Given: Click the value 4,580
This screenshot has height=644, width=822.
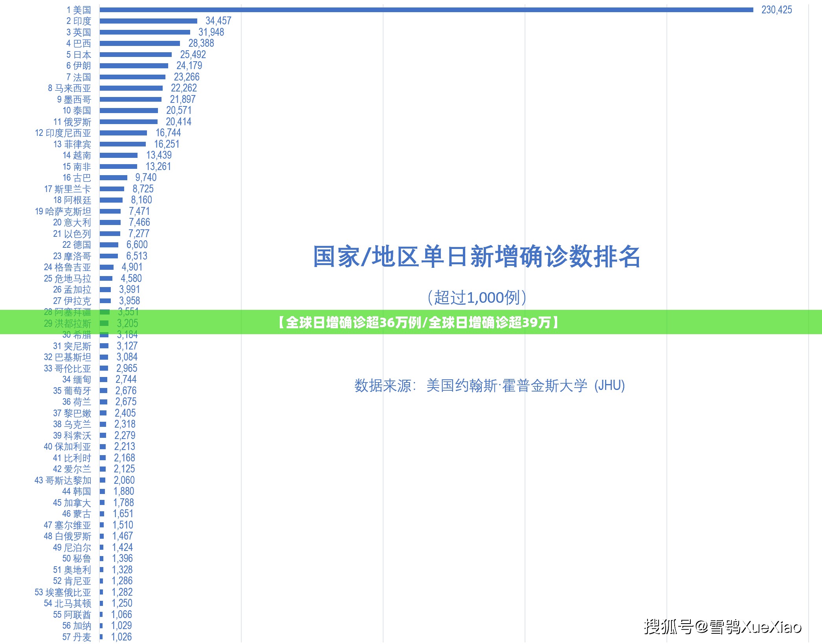Looking at the screenshot, I should (131, 278).
